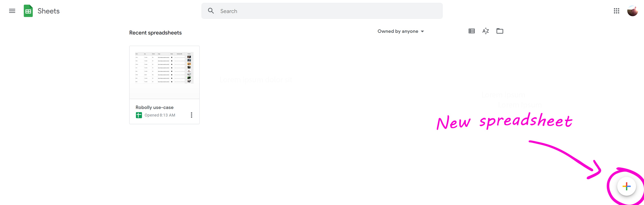Screen dimensions: 644x205
Task: Open the account profile avatar
Action: (x=632, y=11)
